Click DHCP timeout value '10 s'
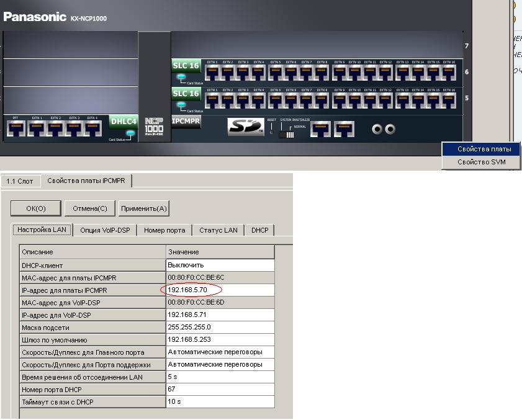522x420 pixels. coord(220,401)
